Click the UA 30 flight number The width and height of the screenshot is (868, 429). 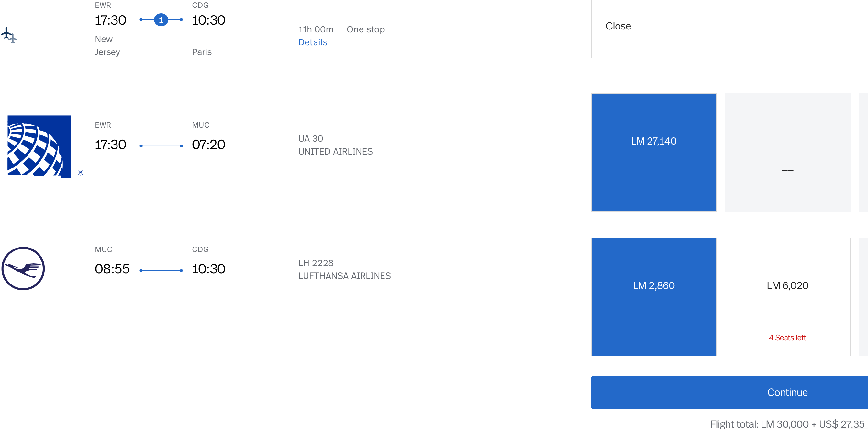coord(310,139)
